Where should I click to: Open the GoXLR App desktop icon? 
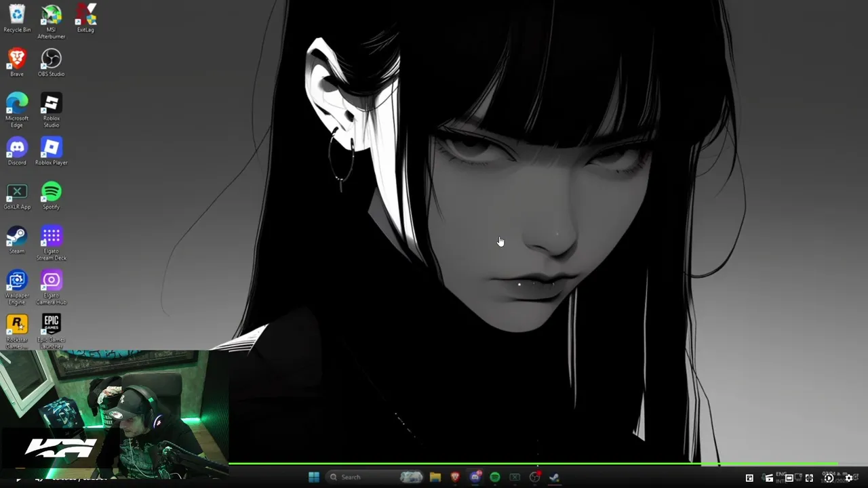17,196
